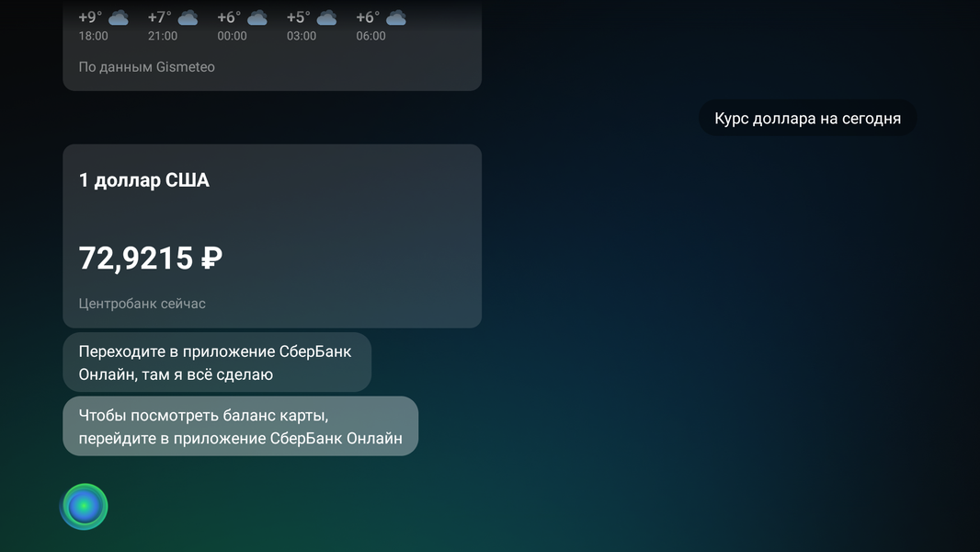The image size is (980, 552).
Task: Click the 72,9215 ₽ exchange rate value
Action: pos(151,259)
